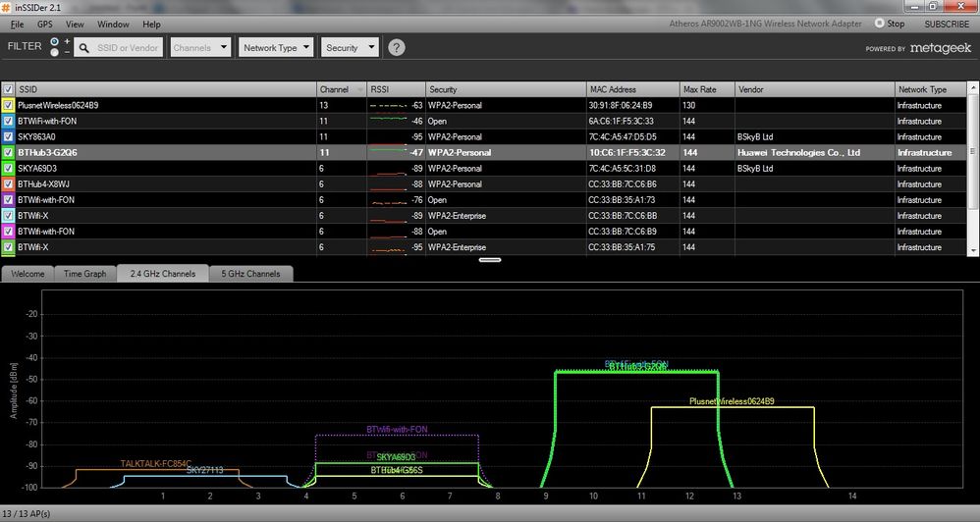The height and width of the screenshot is (522, 980).
Task: Sort by the Security column header
Action: coord(506,90)
